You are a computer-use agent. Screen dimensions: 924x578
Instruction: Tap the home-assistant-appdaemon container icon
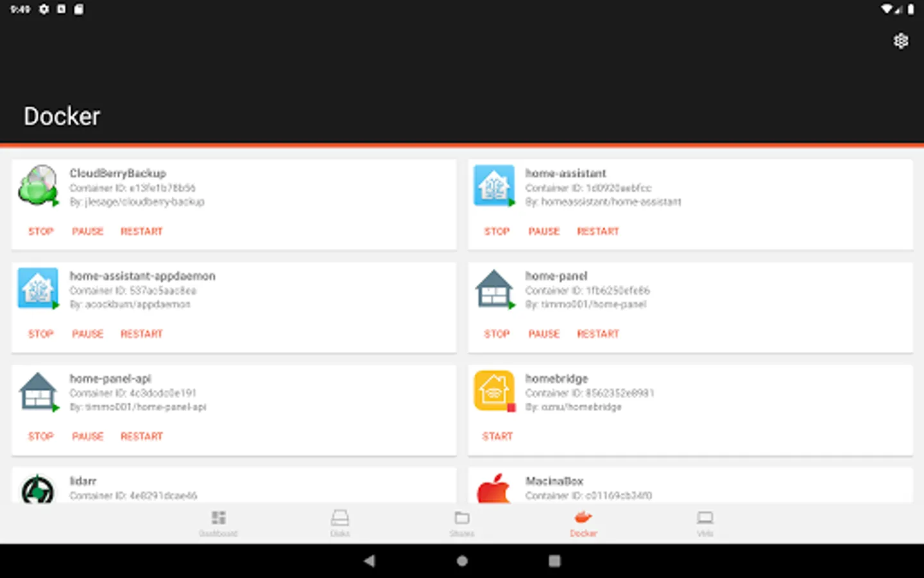pos(38,288)
